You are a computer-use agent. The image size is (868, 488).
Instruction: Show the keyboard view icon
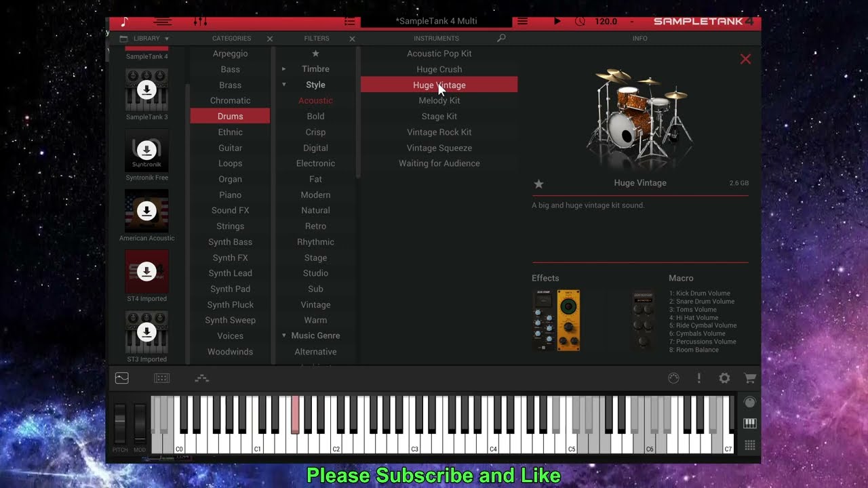point(749,424)
